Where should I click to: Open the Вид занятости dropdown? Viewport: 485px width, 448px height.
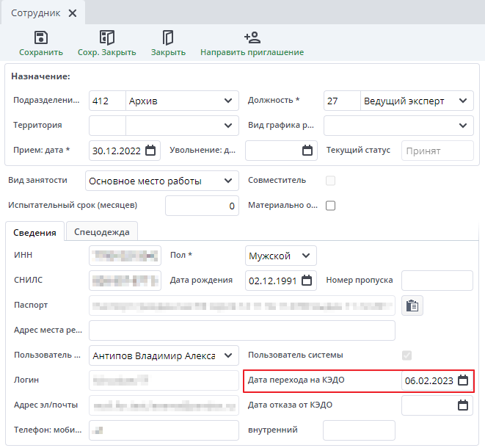(x=227, y=181)
